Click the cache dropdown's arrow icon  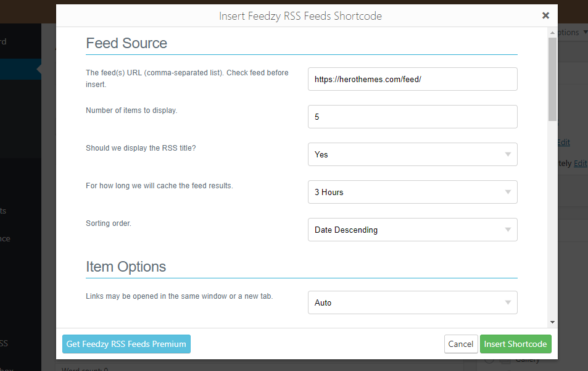(508, 192)
